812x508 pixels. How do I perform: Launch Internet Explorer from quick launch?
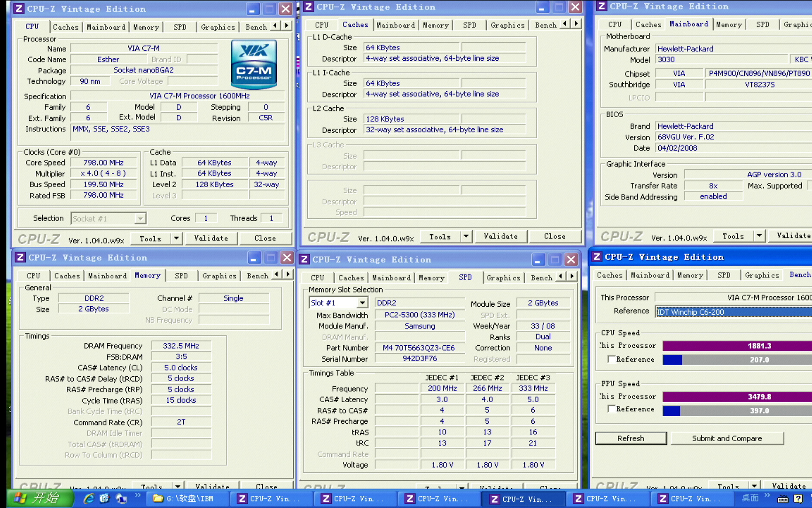[x=88, y=498]
